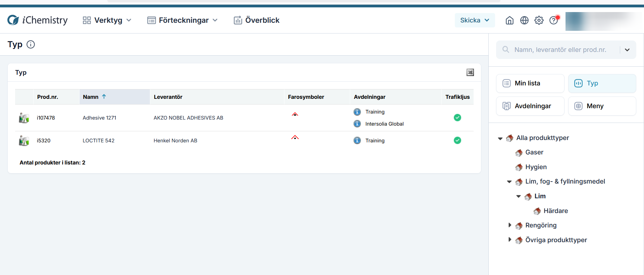Select Övriga produkttyper in tree

pyautogui.click(x=556, y=240)
